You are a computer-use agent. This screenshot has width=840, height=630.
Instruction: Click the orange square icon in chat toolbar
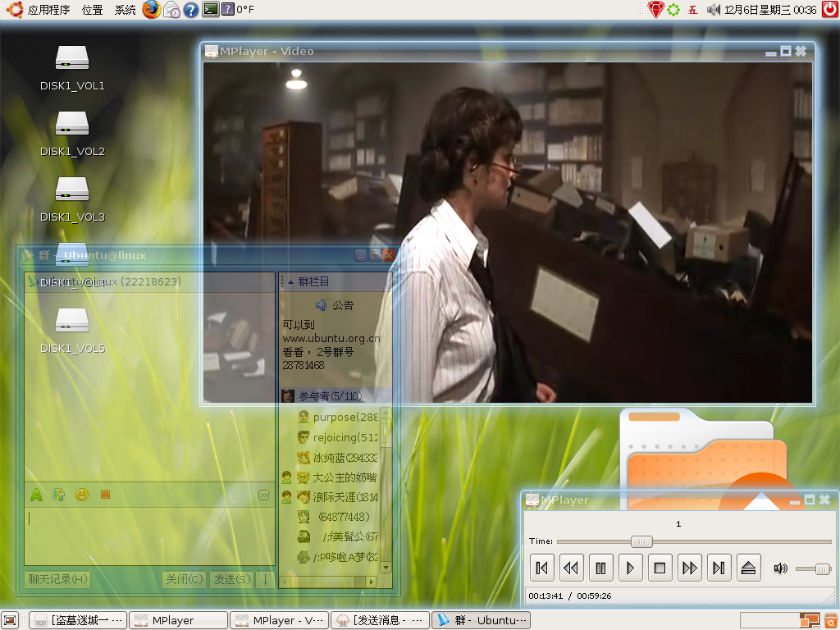[105, 495]
